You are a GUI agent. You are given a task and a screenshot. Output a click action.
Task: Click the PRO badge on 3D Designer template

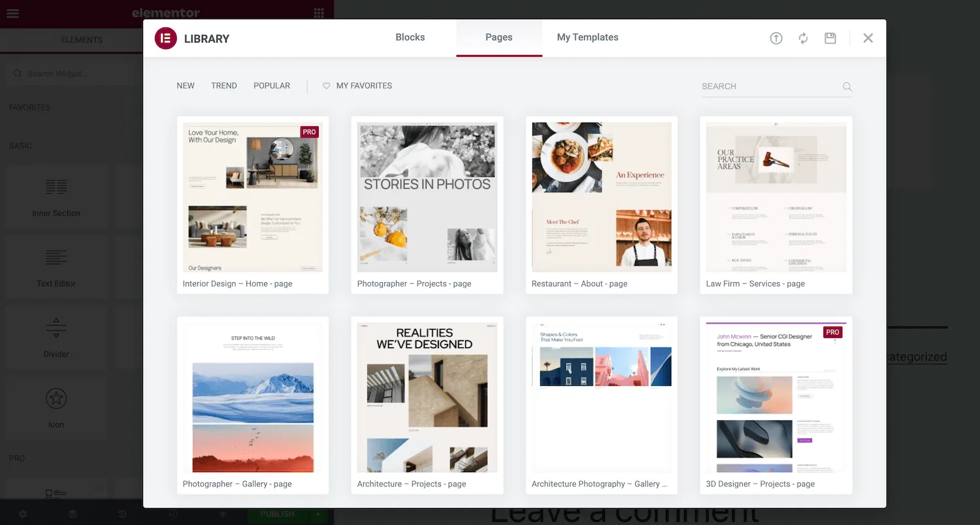point(832,332)
